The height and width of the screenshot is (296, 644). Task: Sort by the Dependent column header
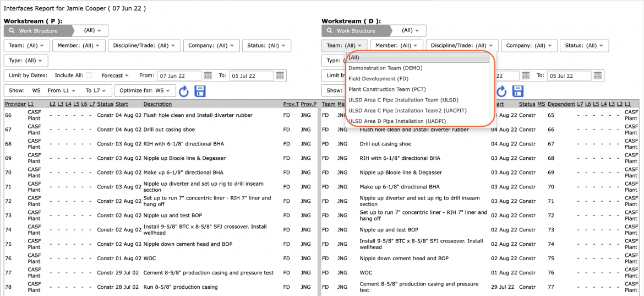coord(561,104)
